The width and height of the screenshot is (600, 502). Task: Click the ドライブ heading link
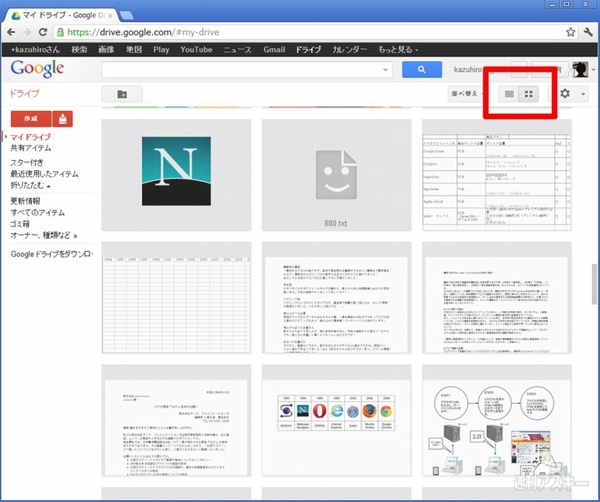click(x=24, y=93)
